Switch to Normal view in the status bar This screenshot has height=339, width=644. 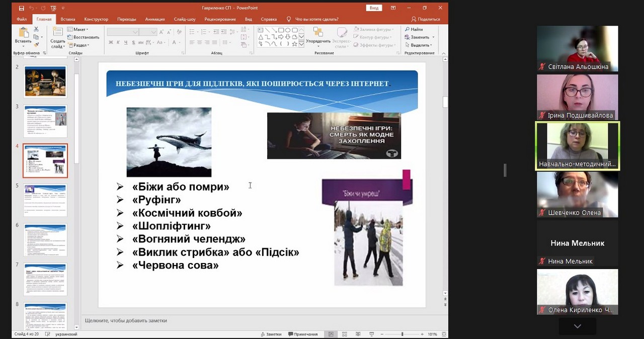[331, 334]
